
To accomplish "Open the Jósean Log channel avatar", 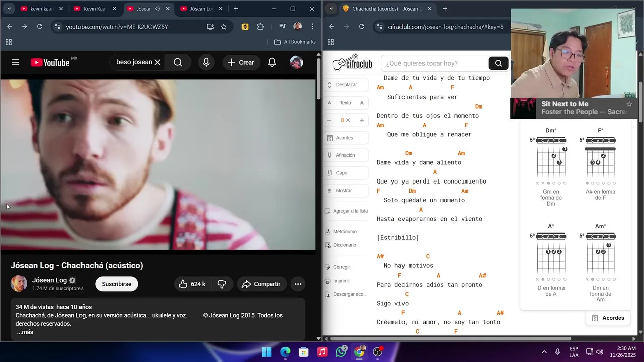I will (19, 284).
